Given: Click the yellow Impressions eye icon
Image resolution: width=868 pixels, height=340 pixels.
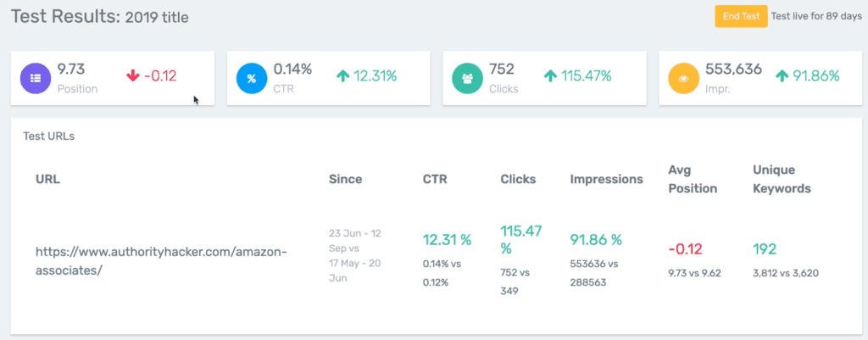Looking at the screenshot, I should (684, 77).
